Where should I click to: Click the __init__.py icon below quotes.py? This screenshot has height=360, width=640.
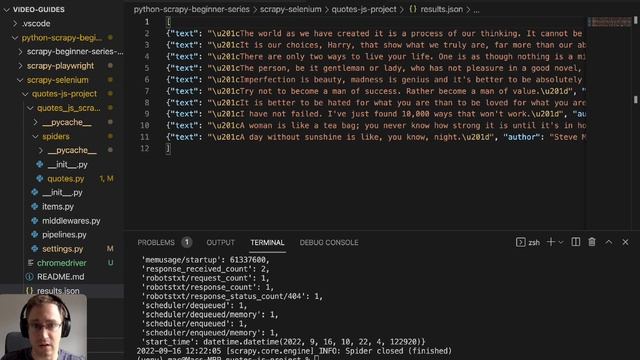tap(35, 192)
